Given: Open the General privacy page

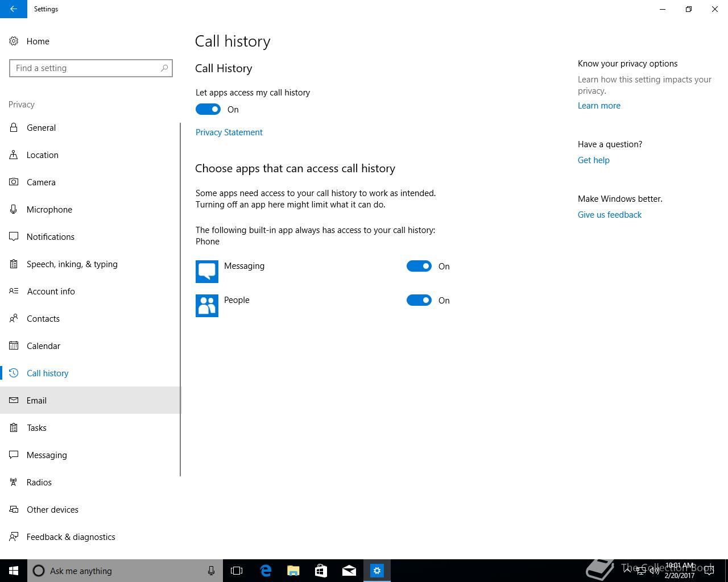Looking at the screenshot, I should tap(90, 127).
